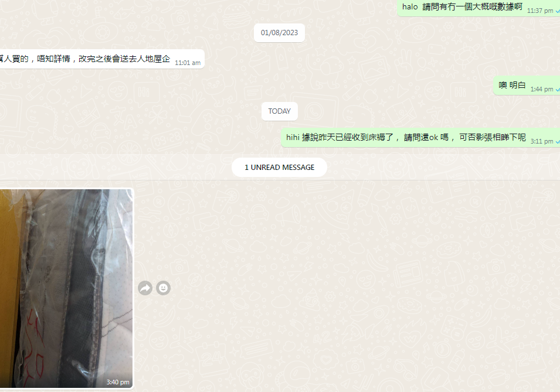Select the '1 UNREAD MESSAGE' banner
560x392 pixels.
279,167
